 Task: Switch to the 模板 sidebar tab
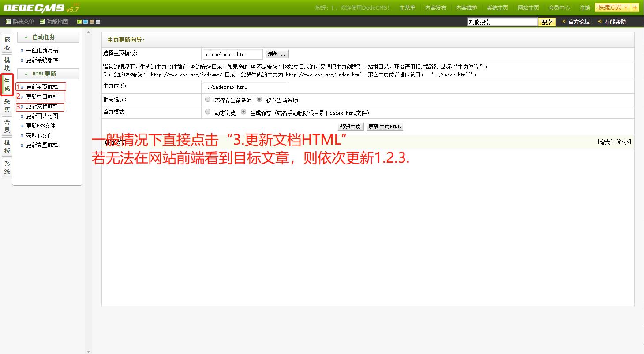[7, 147]
